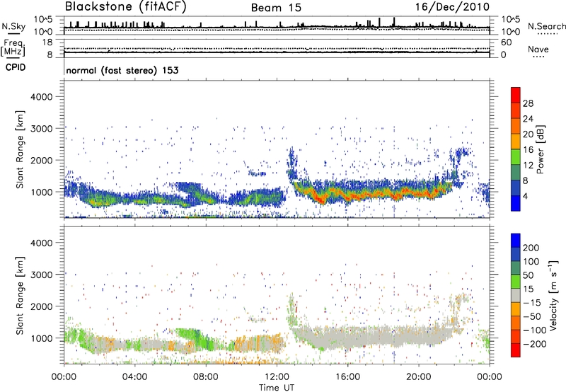The image size is (566, 392).
Task: Click the '-200' tick on Velocity colorbar
Action: 535,344
